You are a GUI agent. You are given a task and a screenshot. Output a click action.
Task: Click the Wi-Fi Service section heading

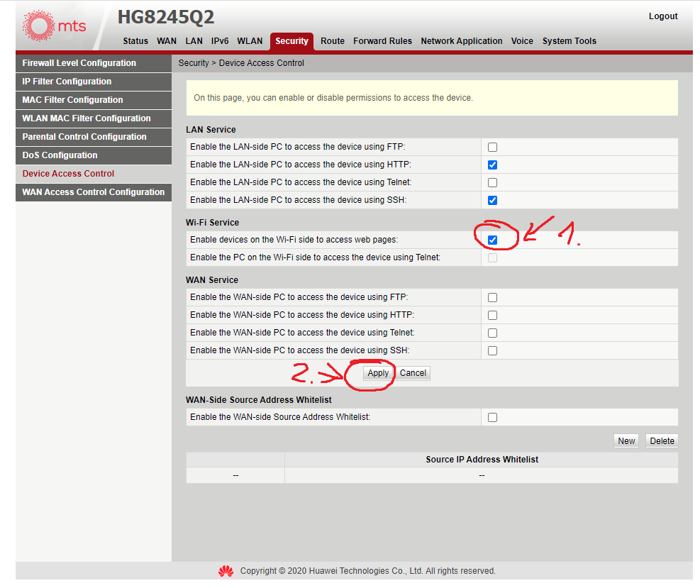click(213, 223)
